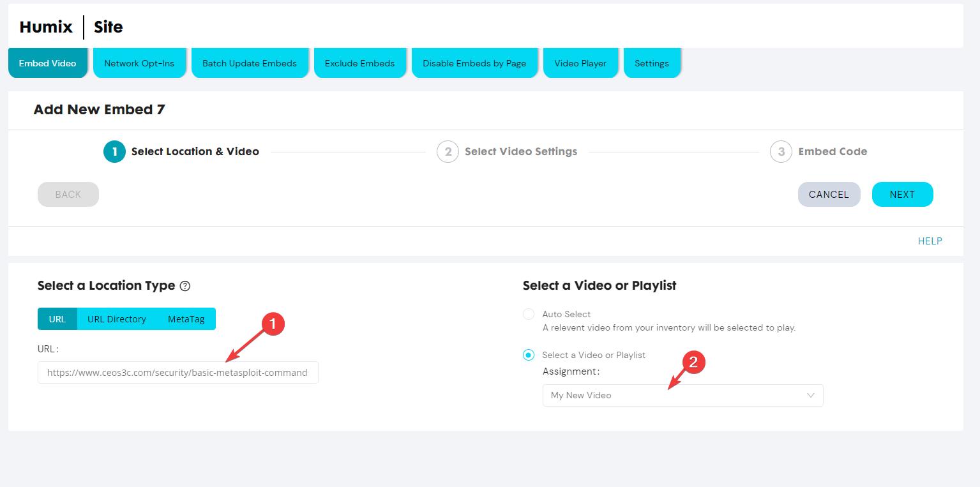Click the Embed Code step label
This screenshot has width=980, height=487.
(833, 152)
